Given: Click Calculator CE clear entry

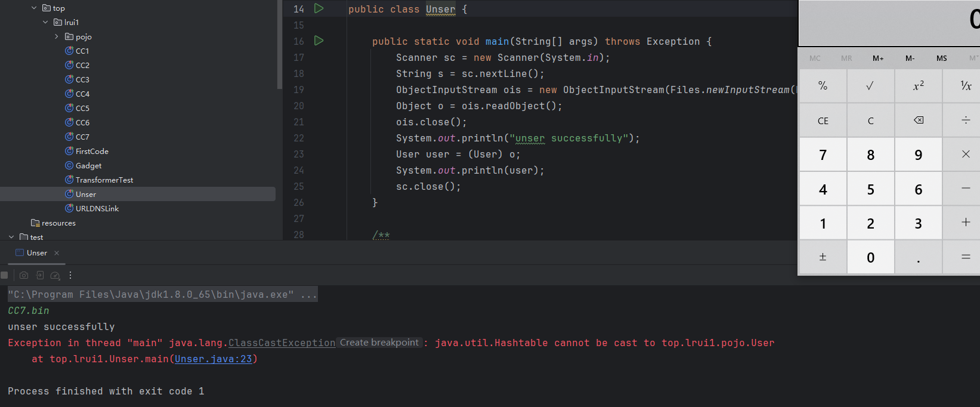Looking at the screenshot, I should click(823, 121).
